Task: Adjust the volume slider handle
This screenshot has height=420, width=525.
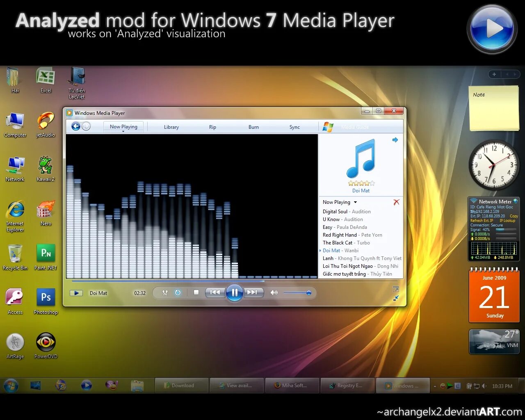Action: point(308,293)
